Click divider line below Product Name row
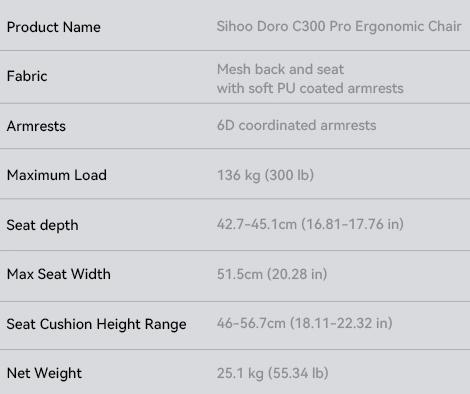470x394 pixels. tap(235, 51)
